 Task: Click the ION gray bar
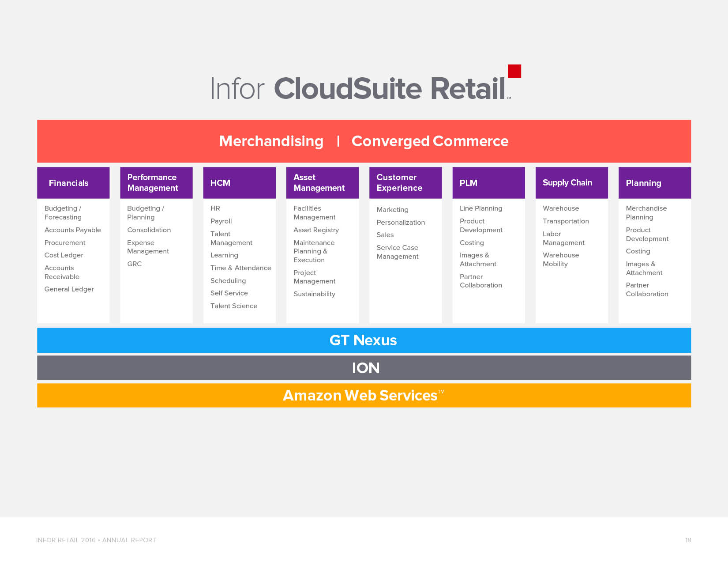pyautogui.click(x=364, y=368)
